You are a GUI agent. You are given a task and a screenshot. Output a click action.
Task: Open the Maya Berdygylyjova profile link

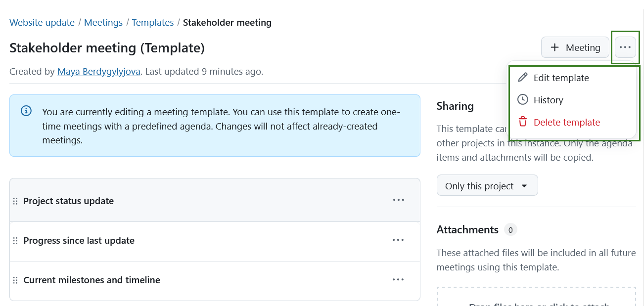click(x=99, y=72)
